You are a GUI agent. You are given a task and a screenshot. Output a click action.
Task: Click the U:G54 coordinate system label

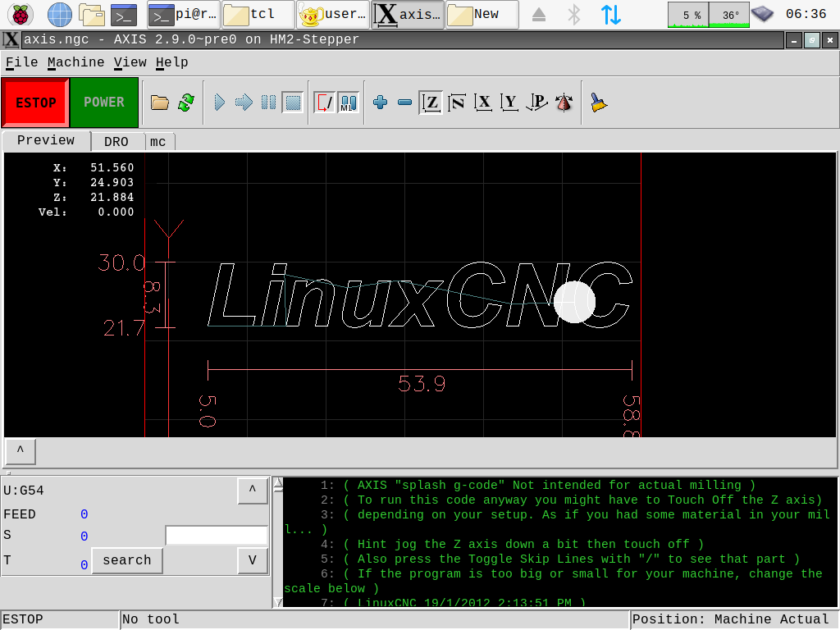click(24, 491)
